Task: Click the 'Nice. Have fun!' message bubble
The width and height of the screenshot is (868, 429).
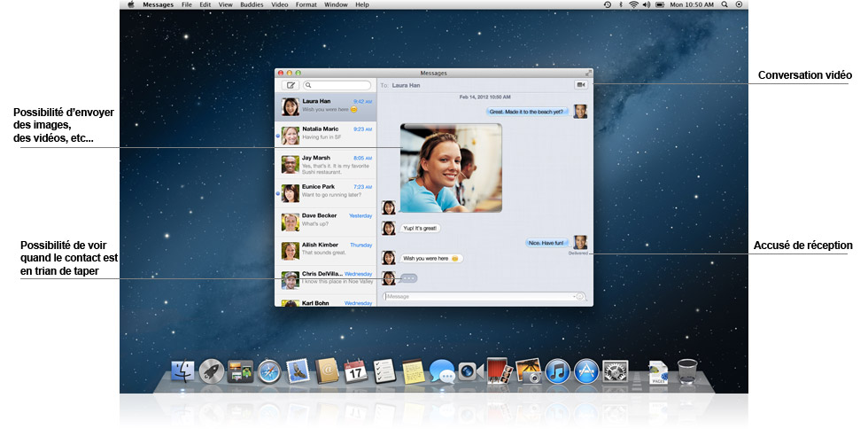Action: pos(546,242)
